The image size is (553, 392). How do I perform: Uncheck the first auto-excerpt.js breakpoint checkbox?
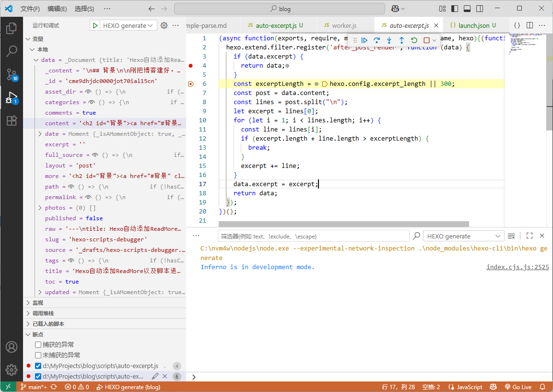point(38,366)
